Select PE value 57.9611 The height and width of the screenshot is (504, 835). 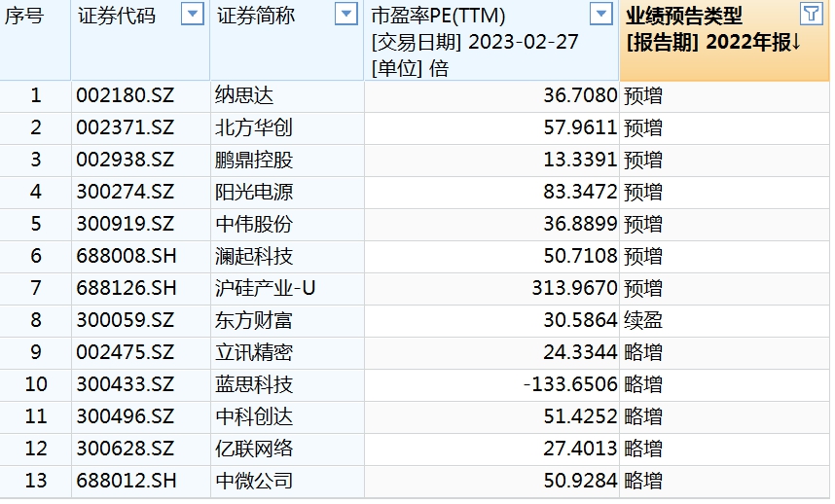580,127
